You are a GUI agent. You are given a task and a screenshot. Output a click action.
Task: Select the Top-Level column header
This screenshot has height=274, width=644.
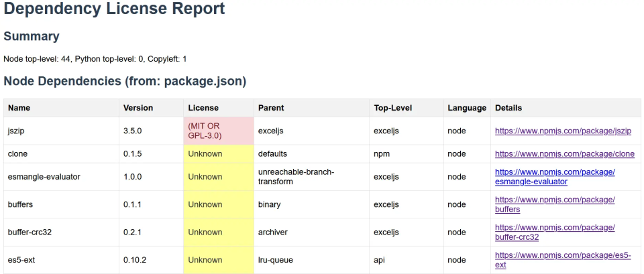click(x=392, y=108)
